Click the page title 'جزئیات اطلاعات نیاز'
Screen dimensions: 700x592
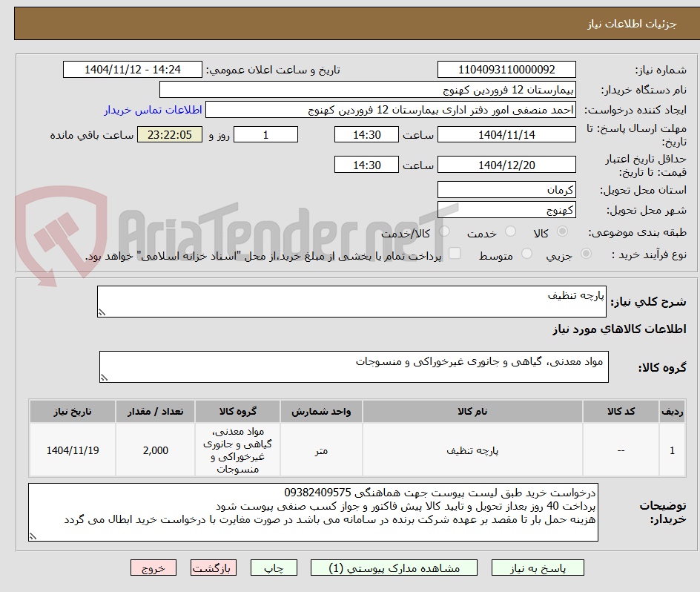[632, 24]
